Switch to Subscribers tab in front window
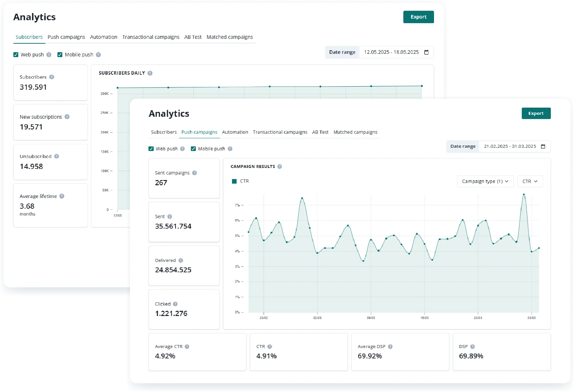 pos(164,132)
